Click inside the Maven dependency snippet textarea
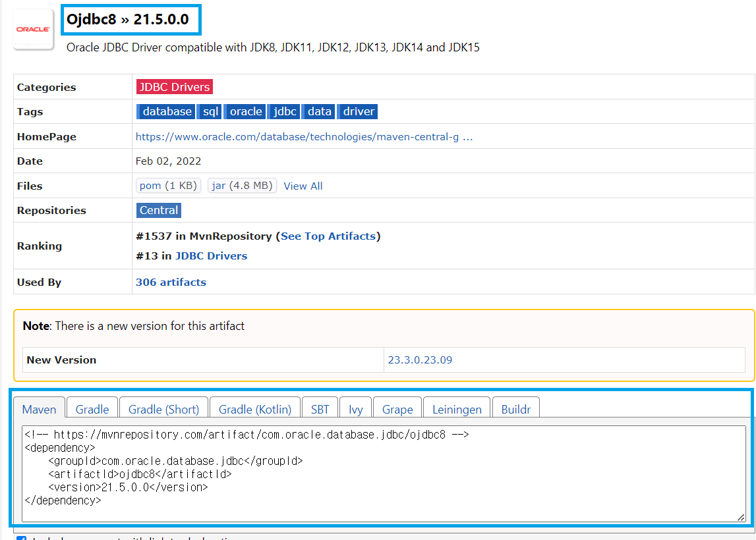The image size is (756, 540). tap(384, 473)
